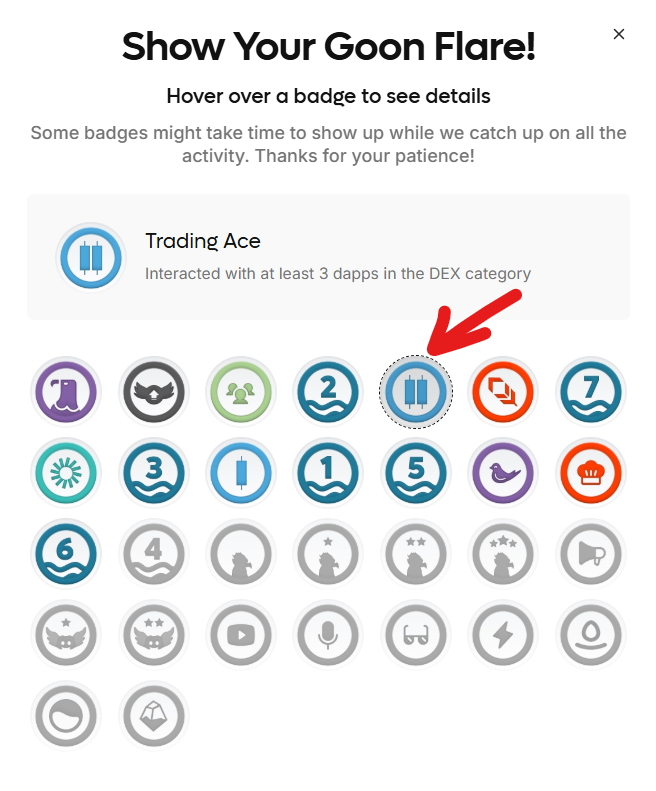Viewport: 656px width, 791px height.
Task: Select the wave badge numbered 7
Action: (591, 392)
